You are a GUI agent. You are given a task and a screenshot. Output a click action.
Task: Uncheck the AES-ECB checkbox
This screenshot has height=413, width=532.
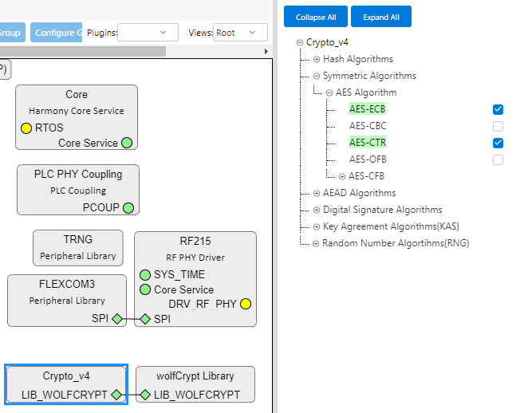click(498, 109)
